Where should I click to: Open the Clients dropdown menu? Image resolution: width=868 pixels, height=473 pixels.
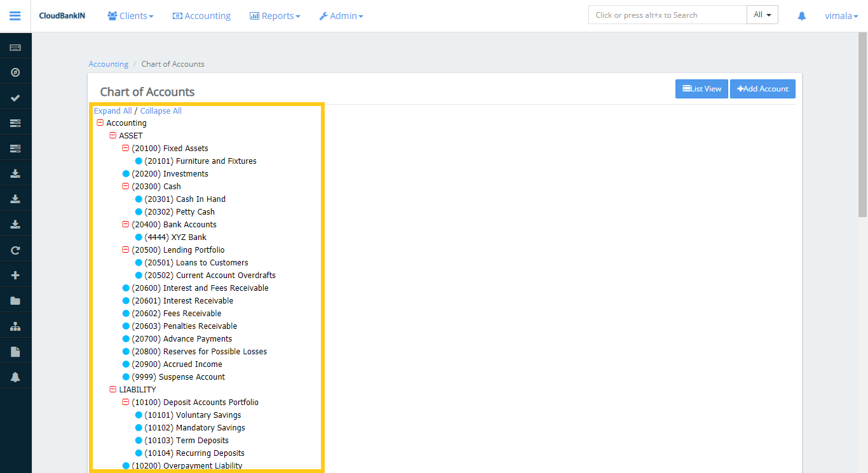coord(130,15)
